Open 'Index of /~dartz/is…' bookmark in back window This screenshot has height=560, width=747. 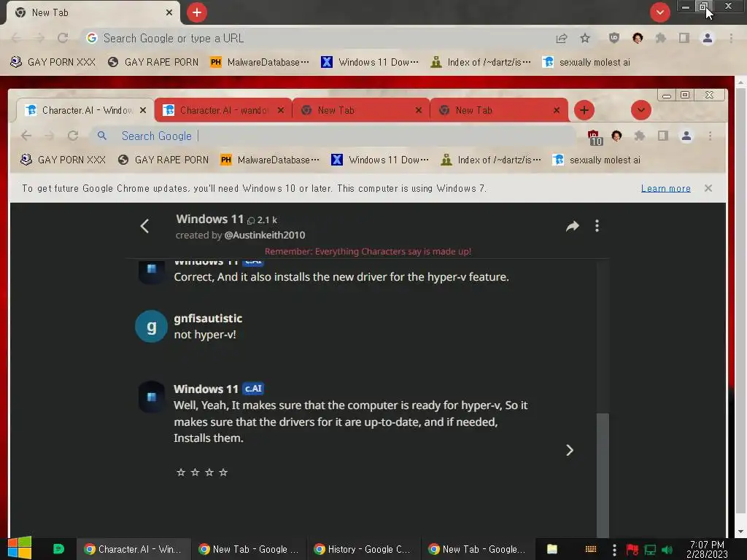[480, 63]
